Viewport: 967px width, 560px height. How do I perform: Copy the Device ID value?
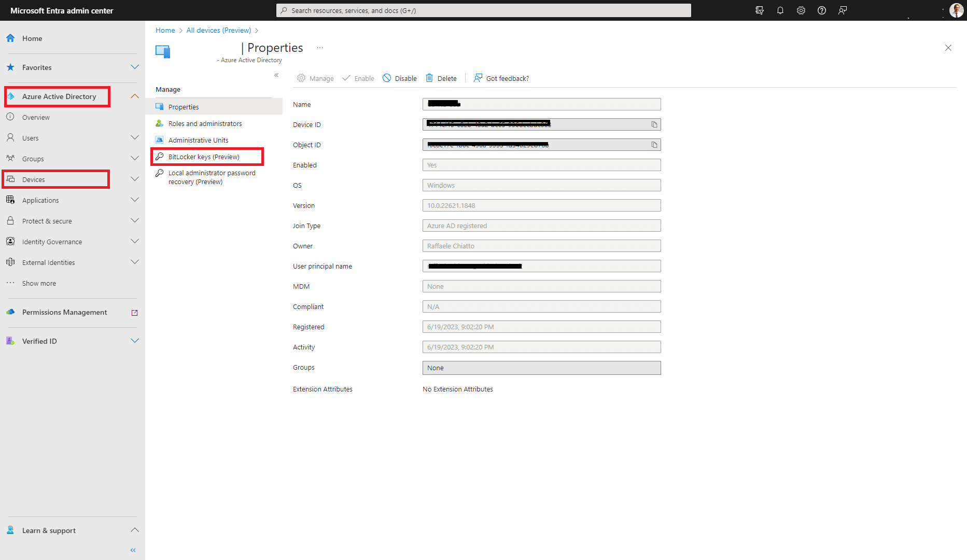654,124
